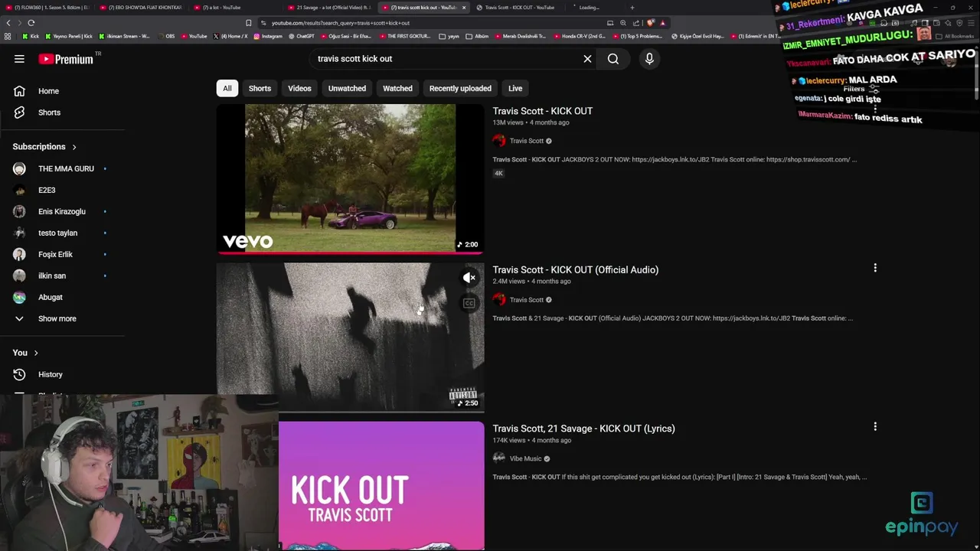
Task: Clear the search query with the X
Action: pos(587,59)
